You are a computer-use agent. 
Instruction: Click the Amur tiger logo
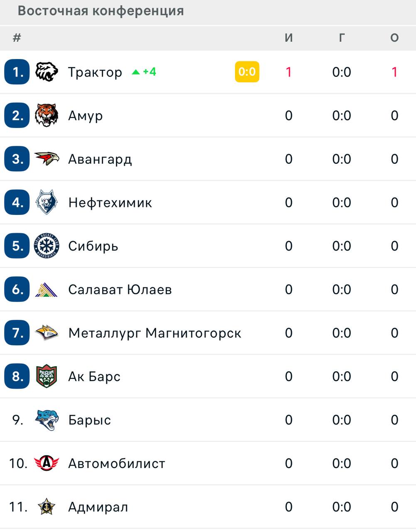(46, 116)
